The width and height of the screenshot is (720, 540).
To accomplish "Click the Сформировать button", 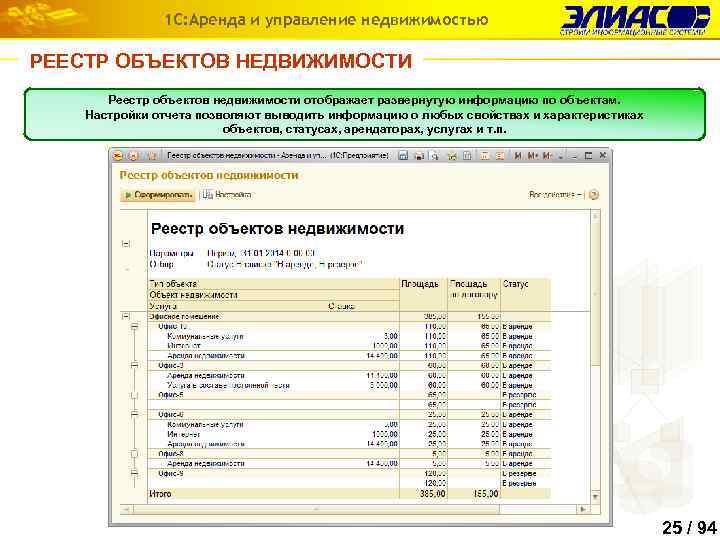I will [x=158, y=195].
